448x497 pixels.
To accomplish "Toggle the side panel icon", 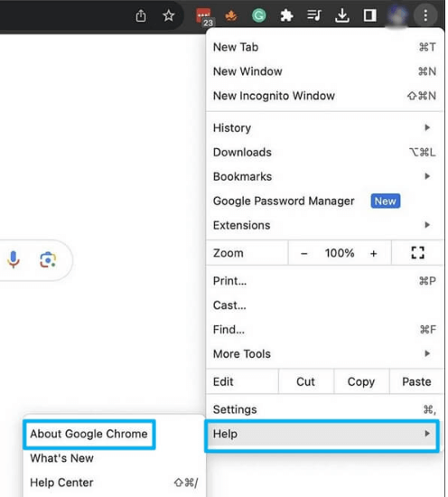I will pos(369,15).
